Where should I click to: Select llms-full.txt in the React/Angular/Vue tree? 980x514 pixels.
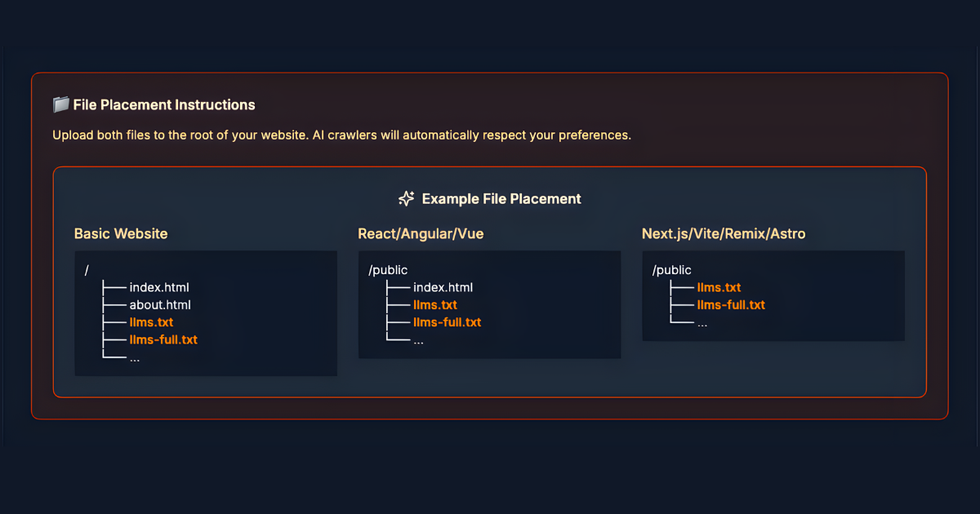coord(446,322)
